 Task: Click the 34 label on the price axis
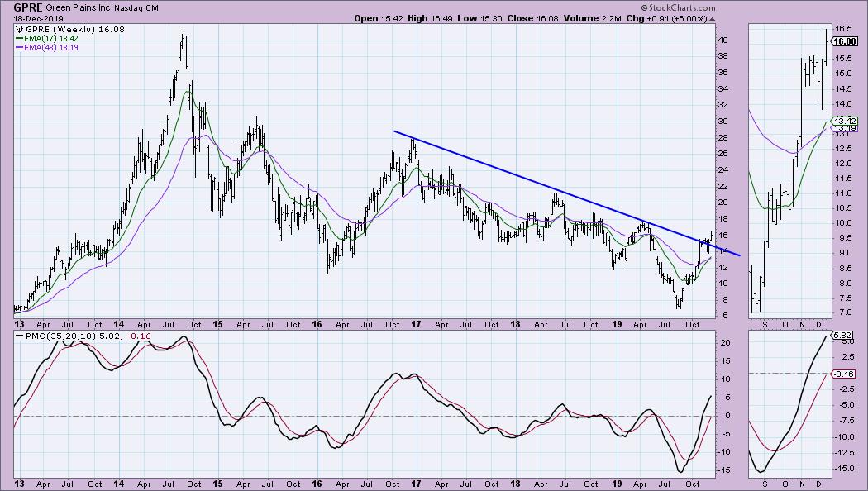pos(723,89)
